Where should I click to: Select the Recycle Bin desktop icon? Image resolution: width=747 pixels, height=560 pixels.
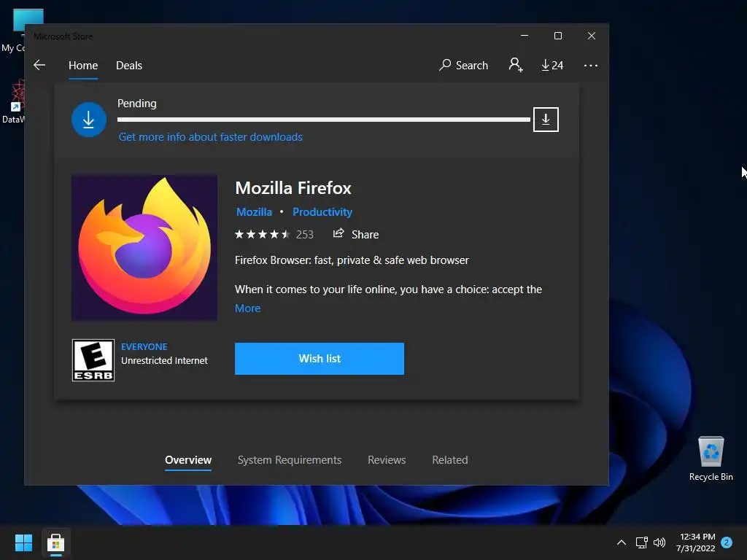point(711,459)
